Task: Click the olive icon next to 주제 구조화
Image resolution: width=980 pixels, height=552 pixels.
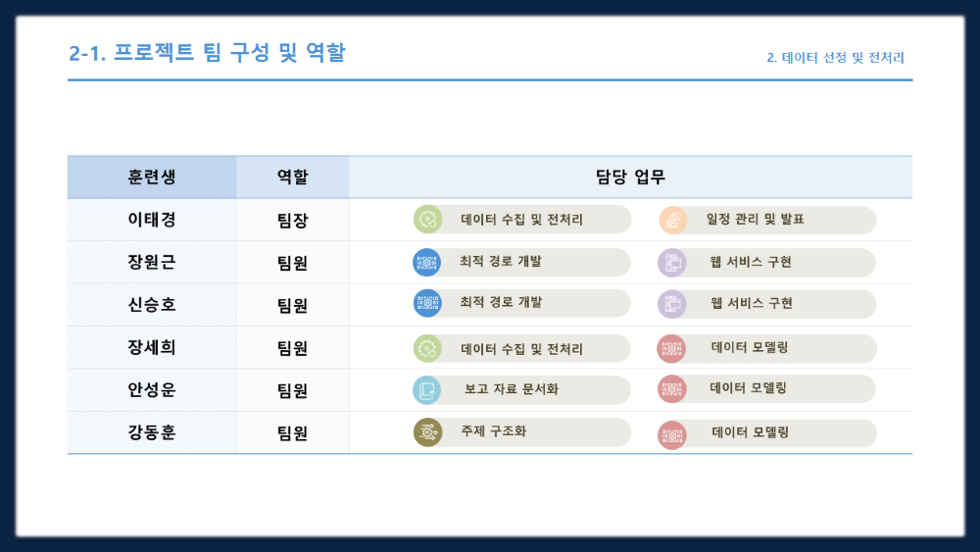Action: tap(427, 432)
